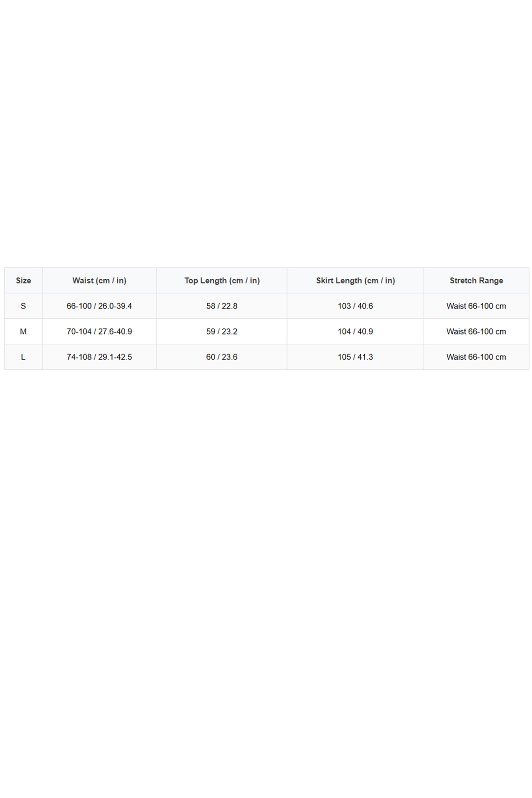The width and height of the screenshot is (532, 798).
Task: Select skirt length cell 105 / 41.3
Action: [355, 356]
